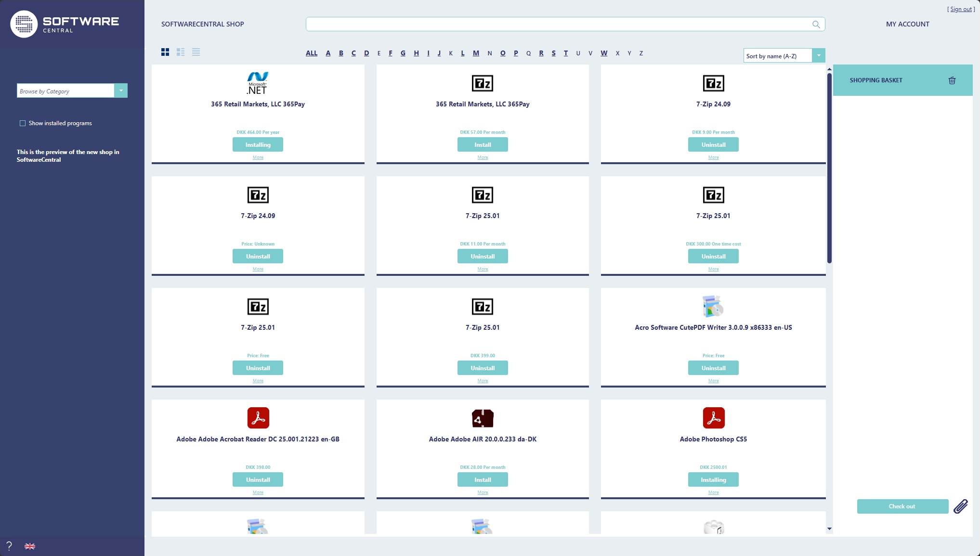Click the Adobe Photoshop CS5 icon

tap(713, 418)
